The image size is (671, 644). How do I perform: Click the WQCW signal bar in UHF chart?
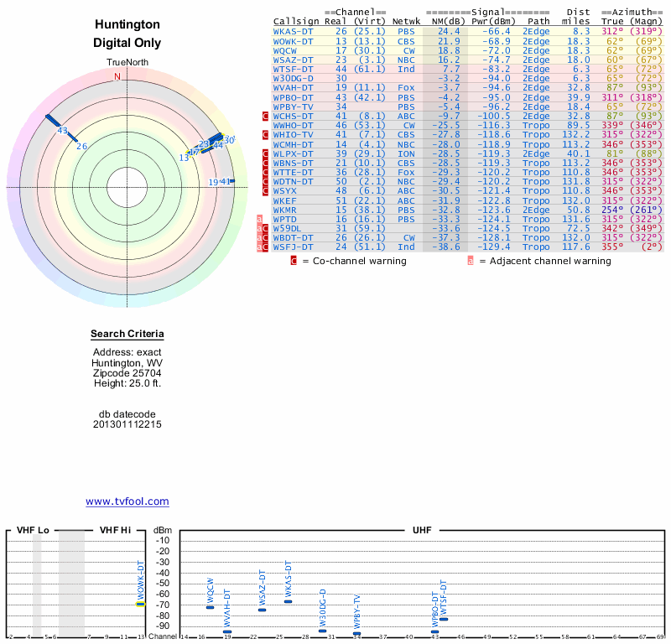click(x=210, y=607)
